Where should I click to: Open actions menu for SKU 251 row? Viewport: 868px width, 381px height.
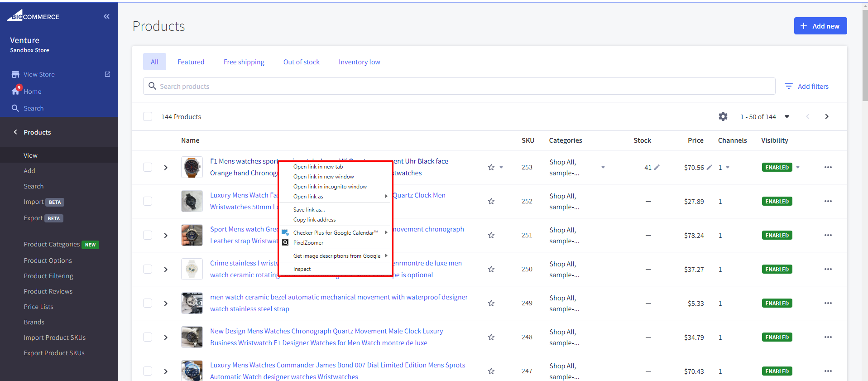coord(828,235)
